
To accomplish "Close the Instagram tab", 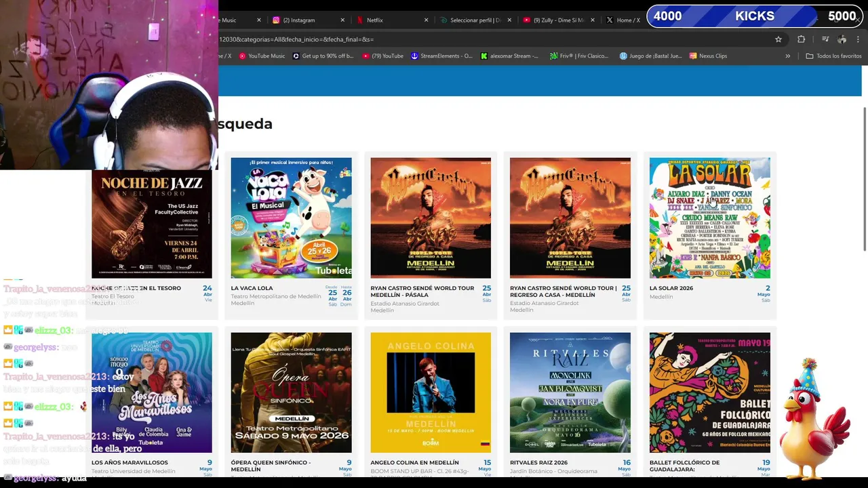I will tap(342, 20).
